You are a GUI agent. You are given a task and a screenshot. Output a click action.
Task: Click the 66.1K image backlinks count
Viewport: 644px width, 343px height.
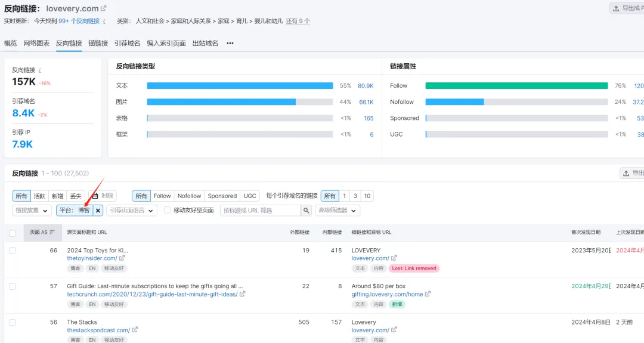[x=366, y=102]
